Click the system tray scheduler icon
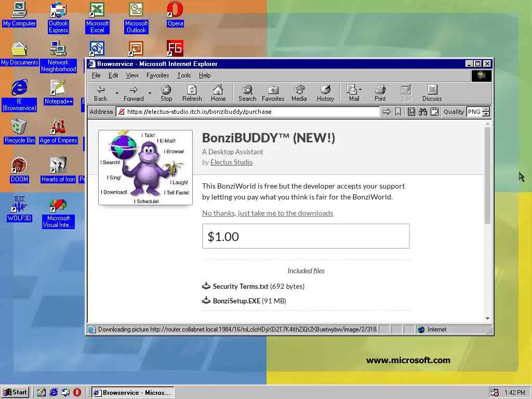The image size is (532, 399). coord(495,393)
